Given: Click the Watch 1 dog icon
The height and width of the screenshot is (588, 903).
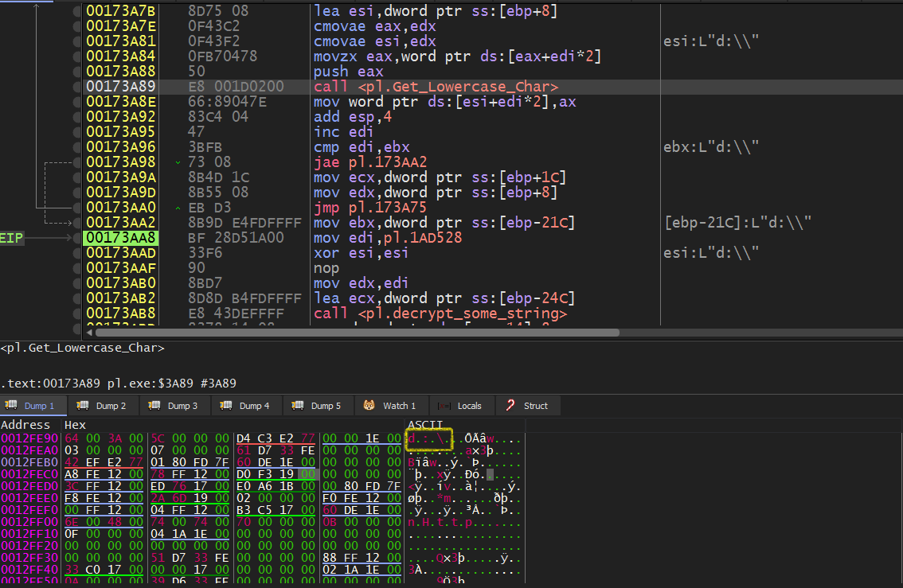Looking at the screenshot, I should pos(369,405).
